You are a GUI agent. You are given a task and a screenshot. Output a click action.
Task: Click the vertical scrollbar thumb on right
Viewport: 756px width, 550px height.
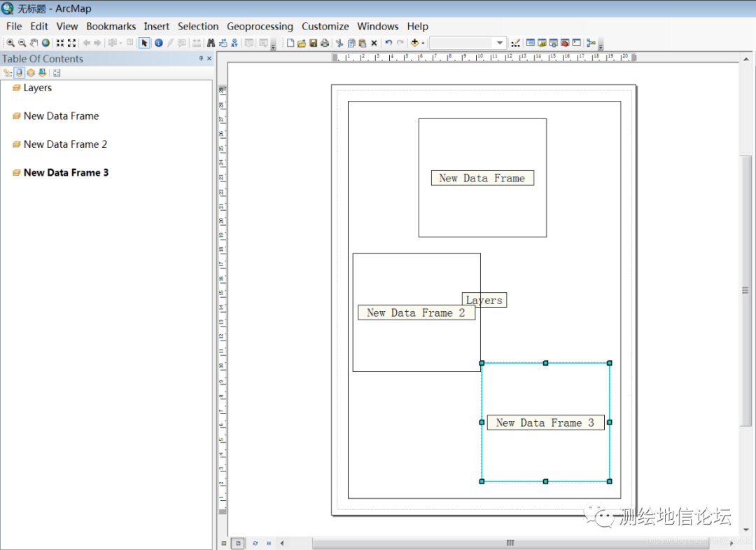coord(746,291)
